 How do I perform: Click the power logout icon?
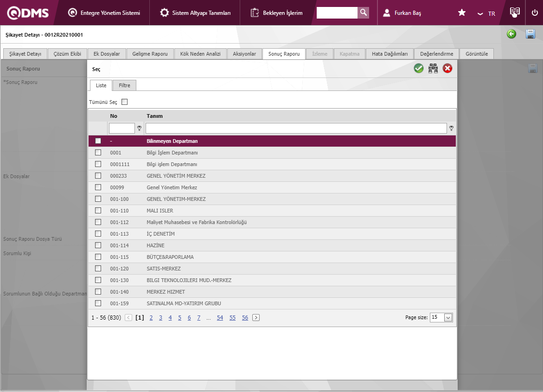point(535,13)
